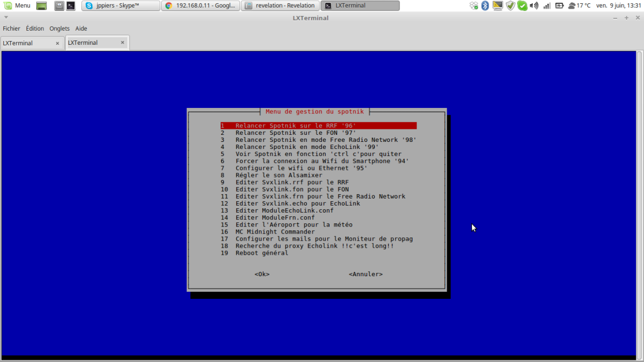Open the Onglets menu
The width and height of the screenshot is (644, 362).
pyautogui.click(x=59, y=29)
